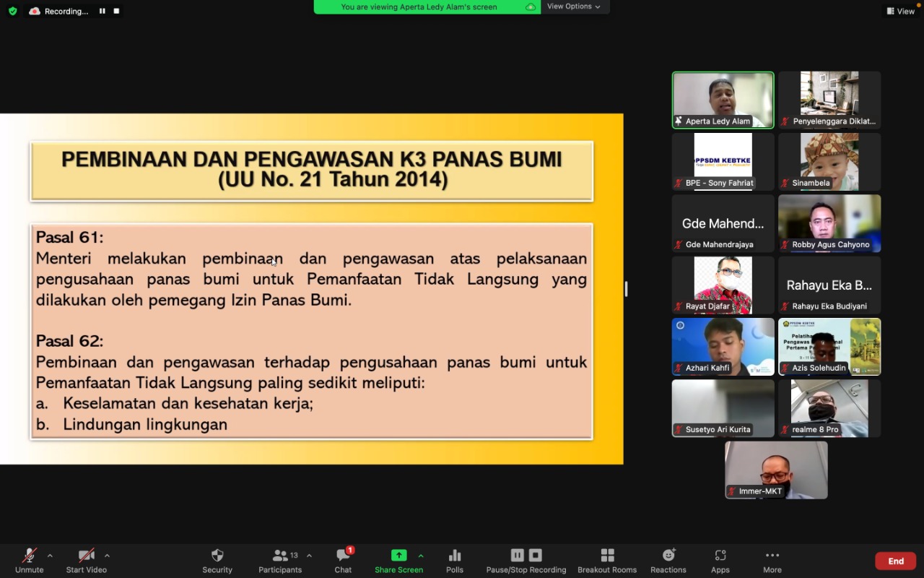
Task: Unmute the microphone
Action: coord(29,560)
